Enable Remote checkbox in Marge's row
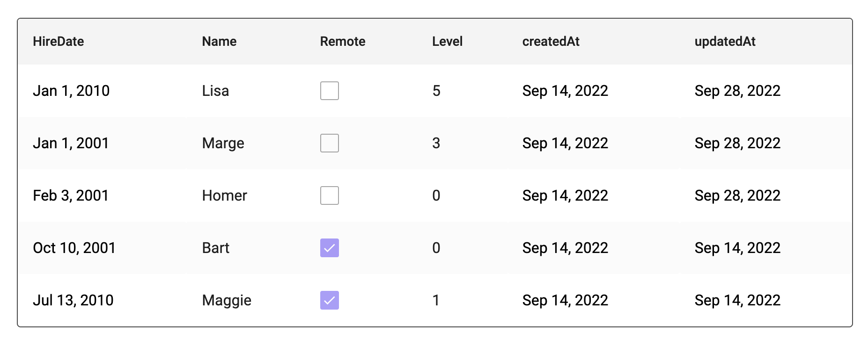This screenshot has height=347, width=868. (x=329, y=143)
